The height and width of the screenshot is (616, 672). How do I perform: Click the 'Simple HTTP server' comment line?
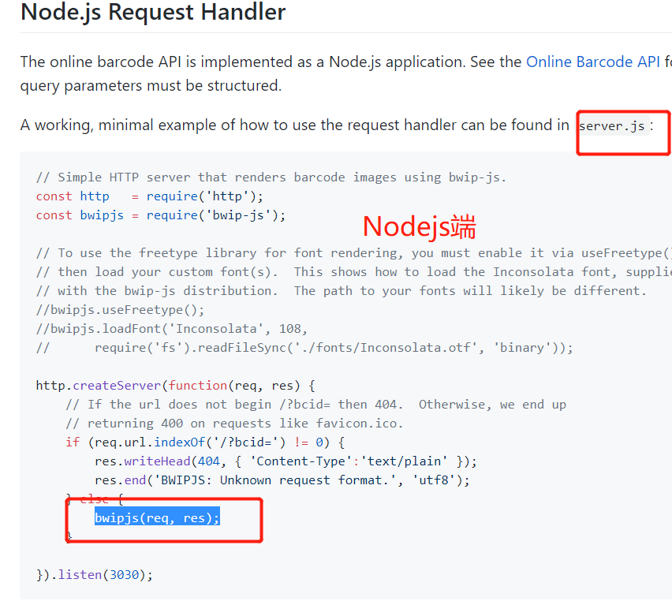(x=271, y=177)
